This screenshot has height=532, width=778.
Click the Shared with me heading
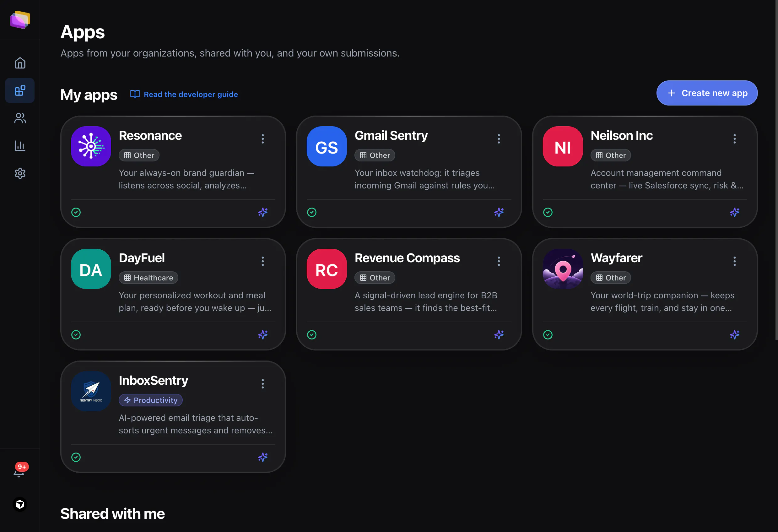(112, 514)
